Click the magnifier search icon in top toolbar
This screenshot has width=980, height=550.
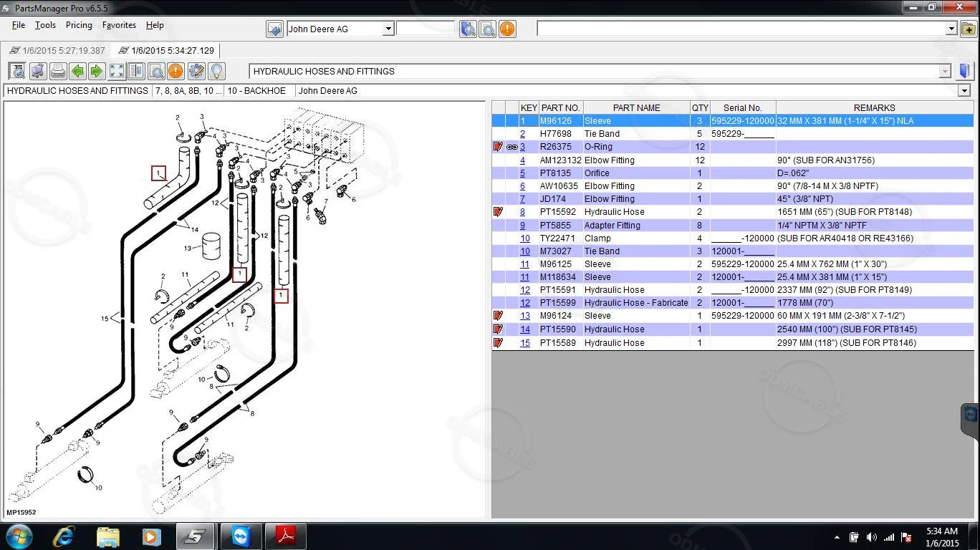(x=488, y=29)
